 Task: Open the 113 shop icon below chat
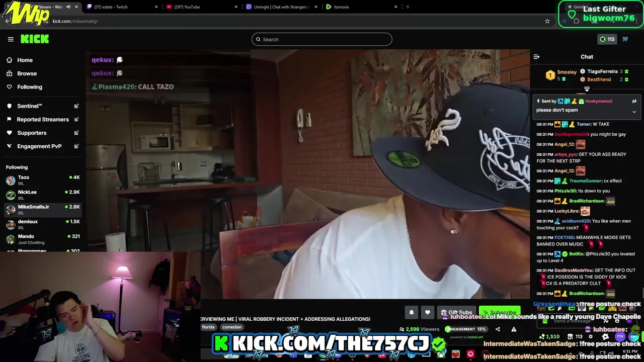[x=576, y=336]
